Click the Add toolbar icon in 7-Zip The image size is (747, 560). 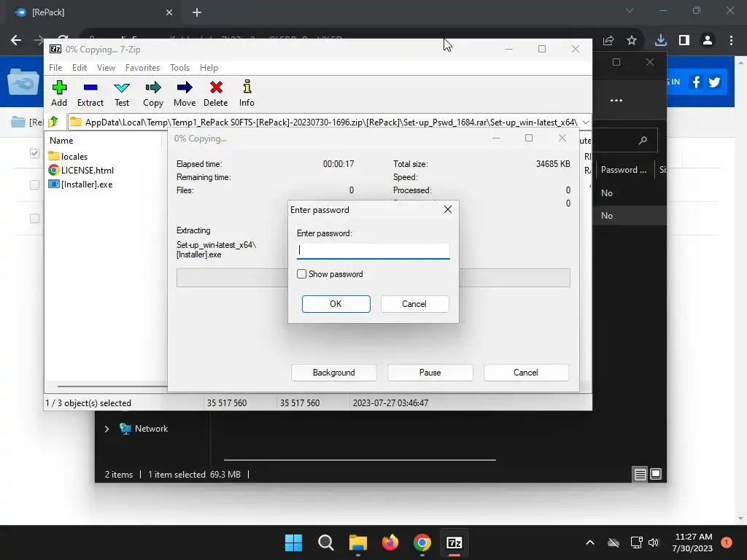point(59,93)
